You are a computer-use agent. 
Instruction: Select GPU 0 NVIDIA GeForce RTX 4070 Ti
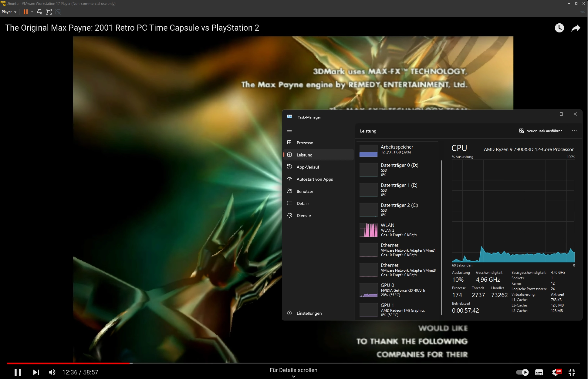click(398, 290)
